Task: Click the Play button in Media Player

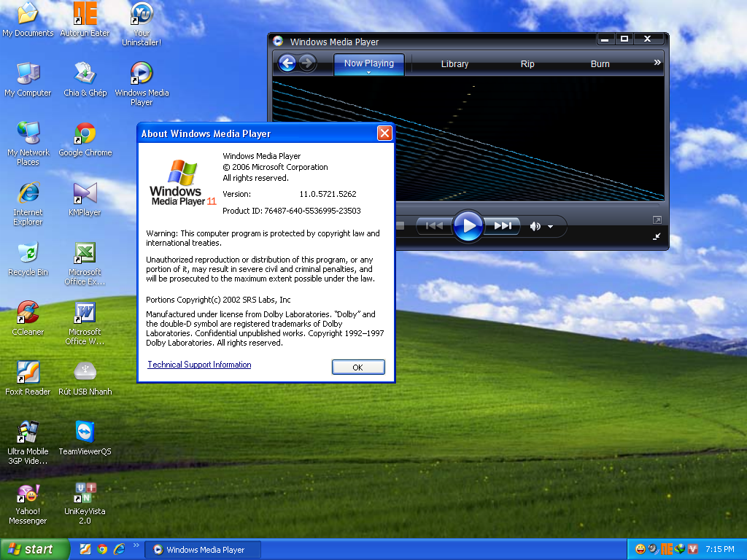Action: click(468, 226)
